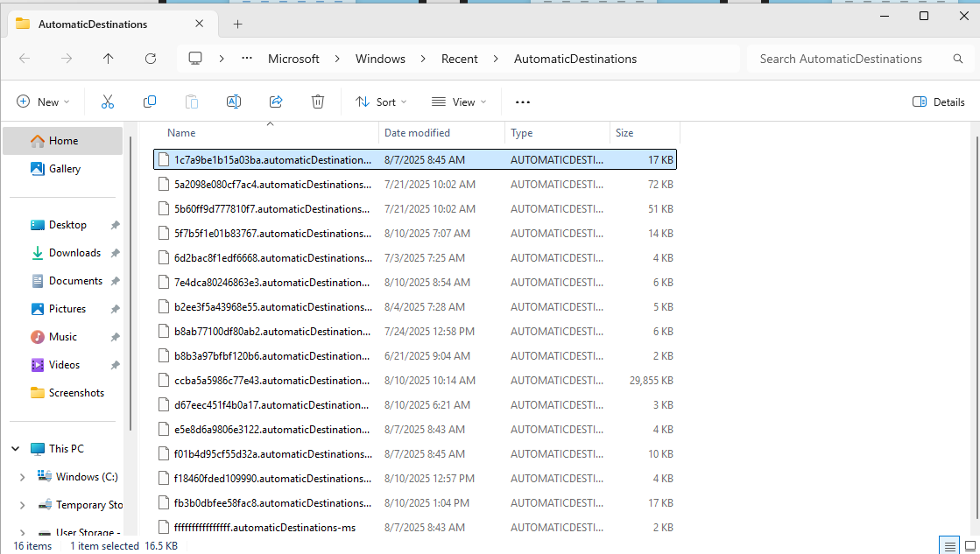Expand the Windows (C:) drive node
Image resolution: width=980 pixels, height=554 pixels.
click(x=23, y=477)
